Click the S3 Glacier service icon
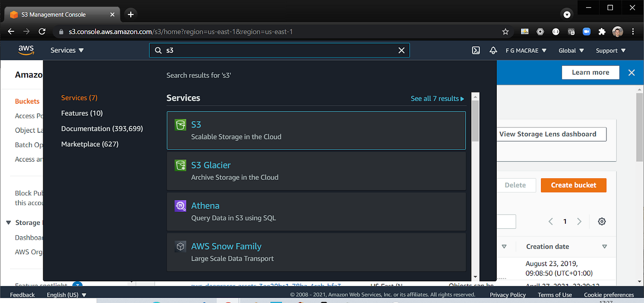644x303 pixels. (x=180, y=165)
